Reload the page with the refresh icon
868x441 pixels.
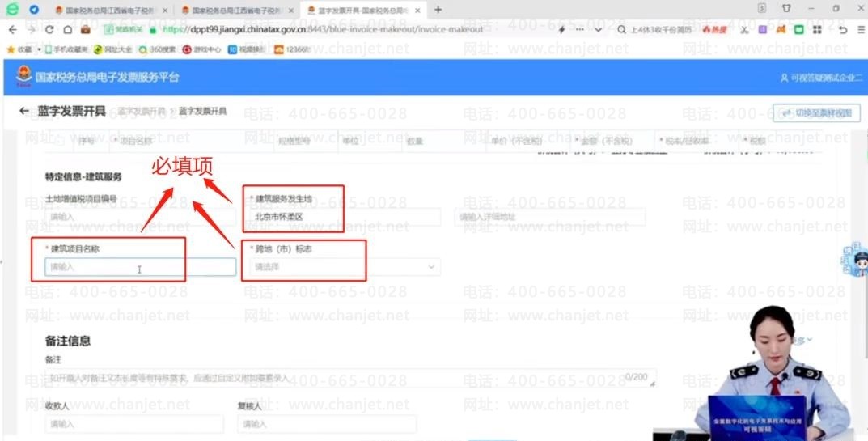pyautogui.click(x=49, y=29)
